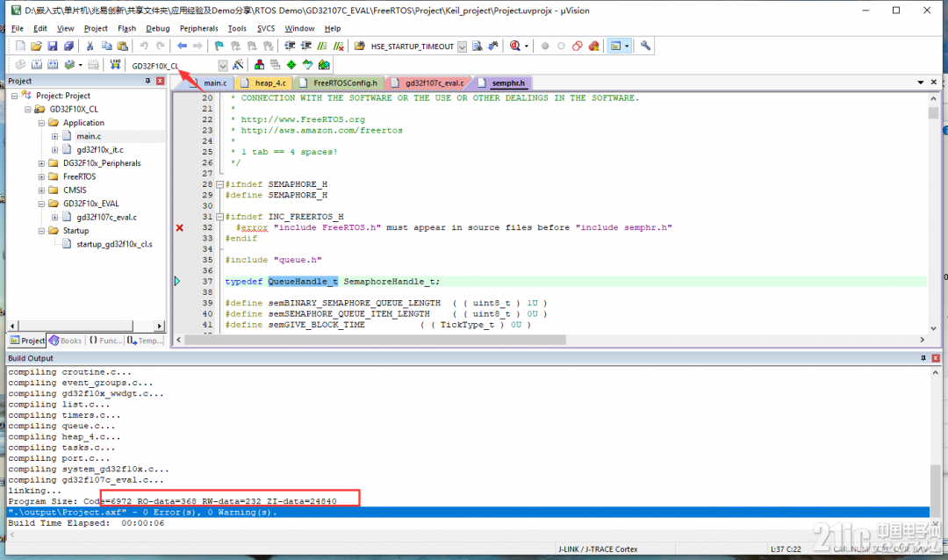Viewport: 948px width, 560px height.
Task: Select startup_gd32f10x_cl.s in the project tree
Action: tap(114, 244)
